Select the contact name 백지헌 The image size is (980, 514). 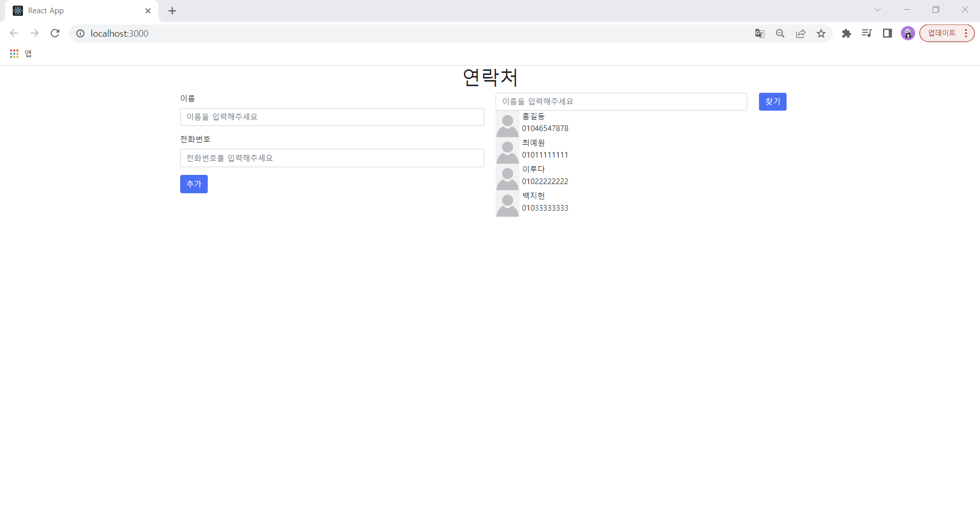click(x=533, y=196)
